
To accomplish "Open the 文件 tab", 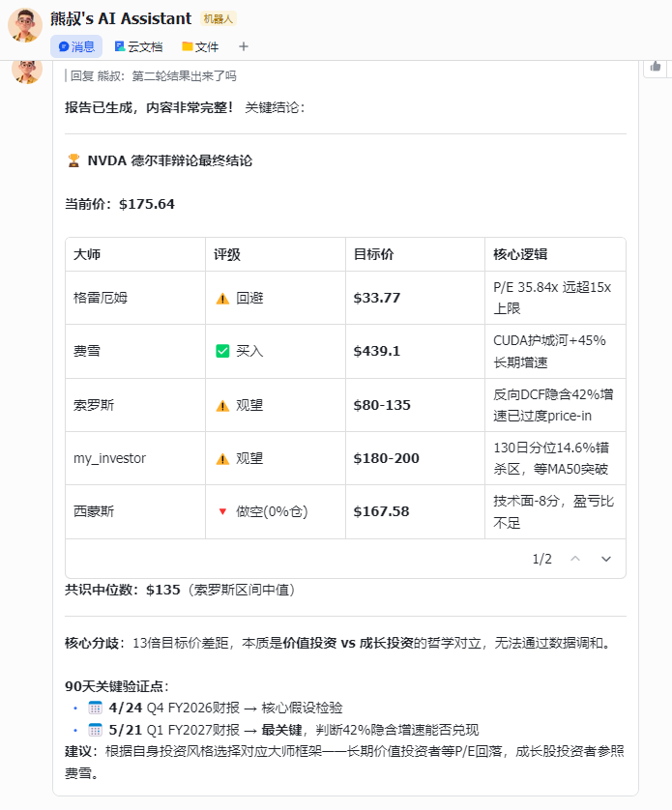I will pyautogui.click(x=200, y=46).
